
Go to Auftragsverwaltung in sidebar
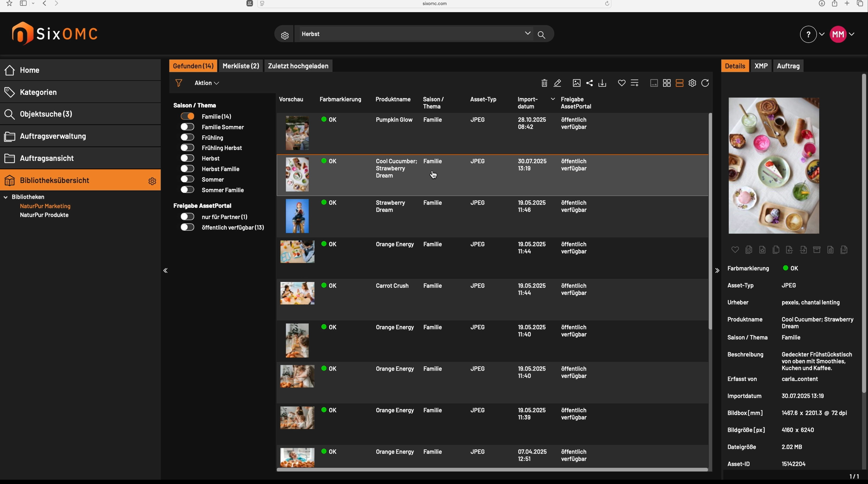coord(53,136)
